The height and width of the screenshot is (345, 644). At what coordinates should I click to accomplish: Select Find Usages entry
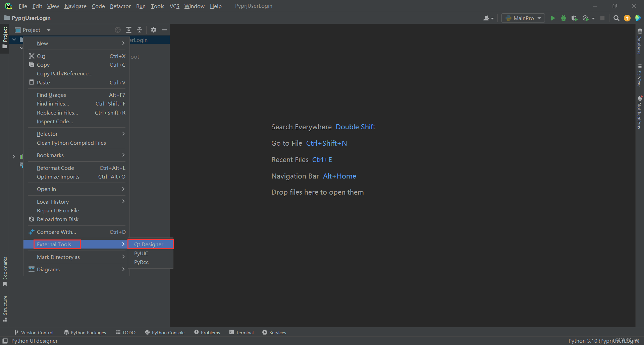tap(76, 95)
